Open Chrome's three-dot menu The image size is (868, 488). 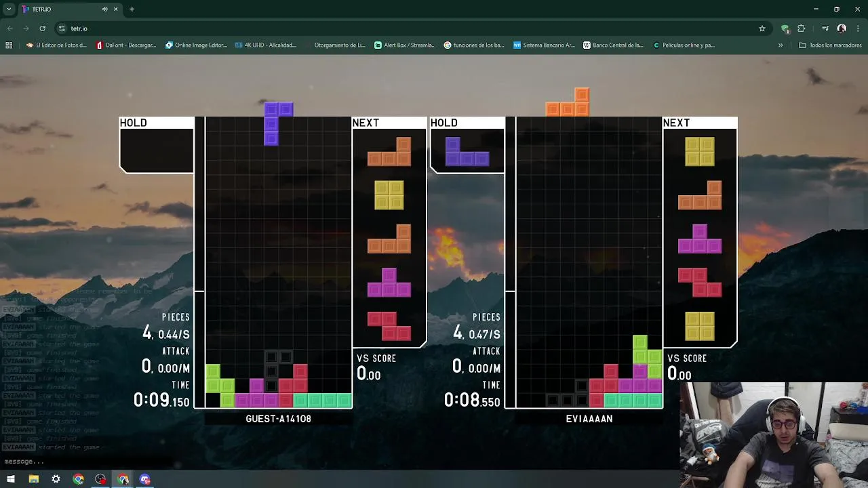click(x=857, y=28)
